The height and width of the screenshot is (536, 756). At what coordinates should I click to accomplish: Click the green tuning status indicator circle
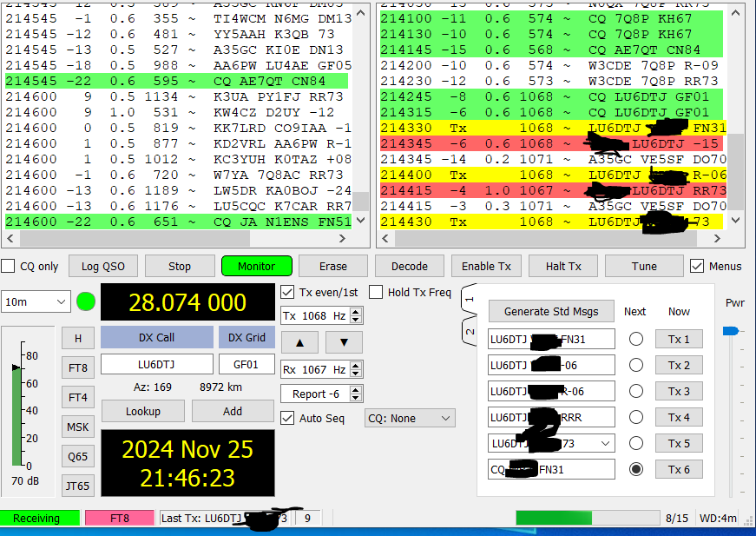(x=85, y=301)
